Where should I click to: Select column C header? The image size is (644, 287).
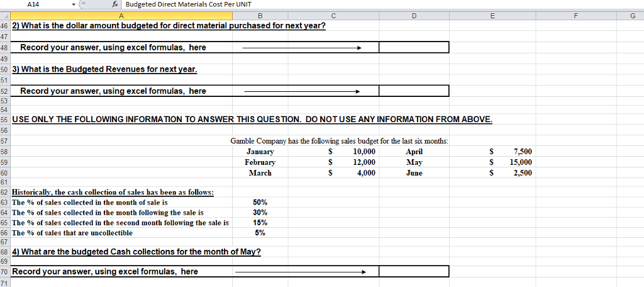click(x=333, y=16)
